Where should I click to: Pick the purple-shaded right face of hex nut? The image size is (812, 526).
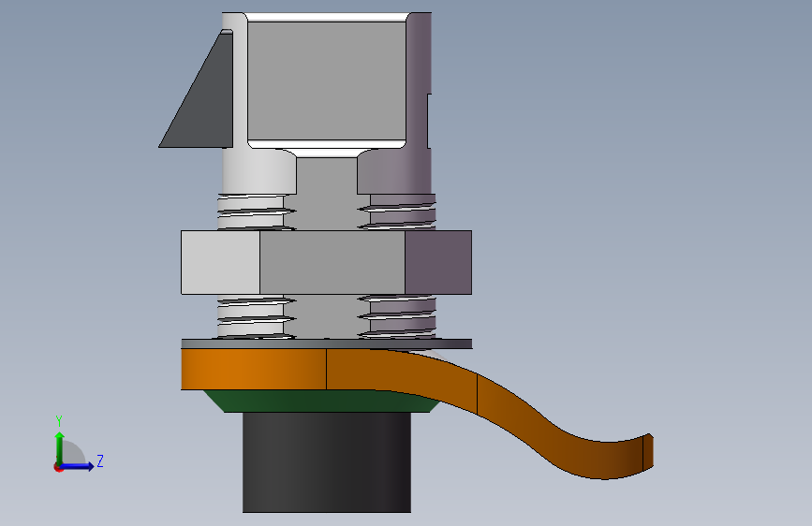(x=438, y=262)
